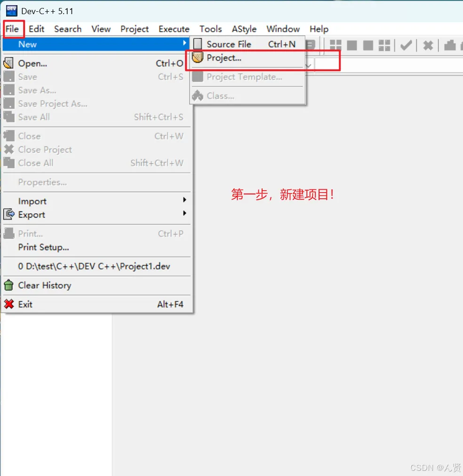463x476 pixels.
Task: Choose Exit from the File menu
Action: (96, 304)
